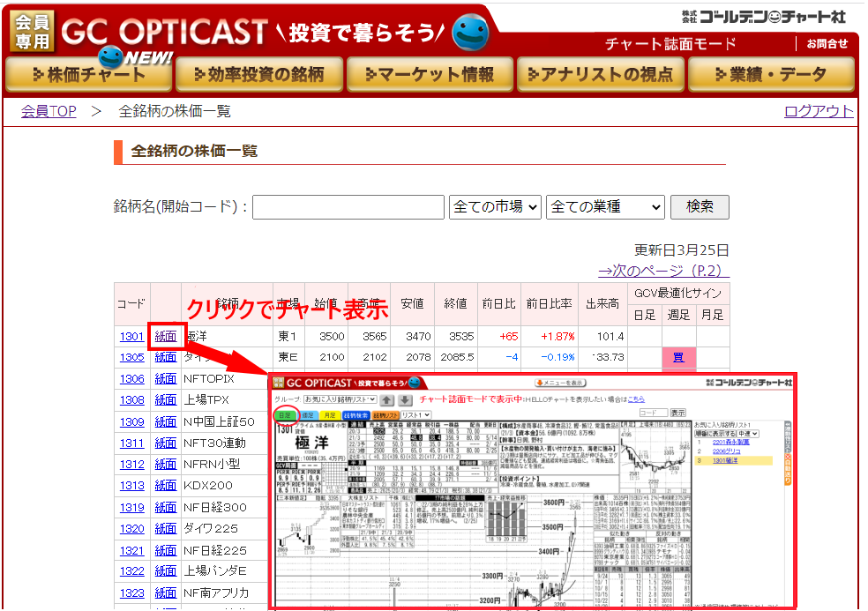Open the お問合せ contact link
Screen dimensions: 868x611
click(827, 44)
